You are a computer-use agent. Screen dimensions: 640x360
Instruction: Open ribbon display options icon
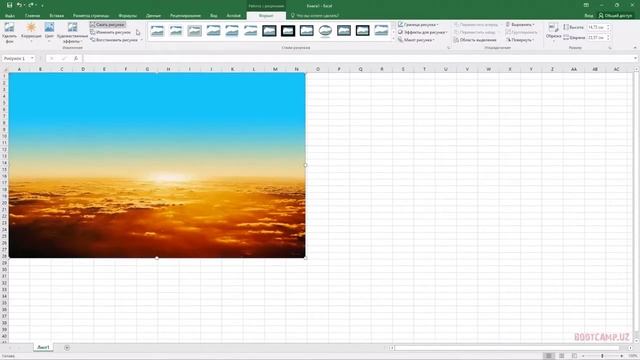[586, 5]
